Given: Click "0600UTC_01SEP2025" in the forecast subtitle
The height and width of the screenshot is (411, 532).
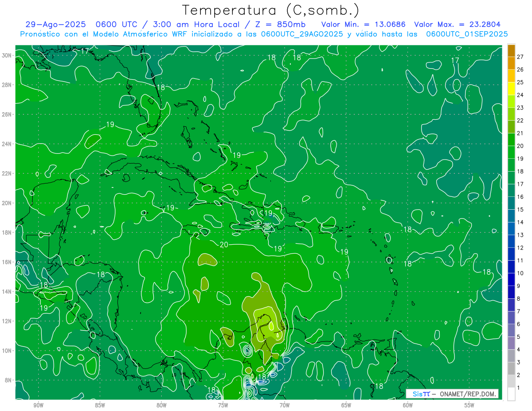Looking at the screenshot, I should (467, 34).
